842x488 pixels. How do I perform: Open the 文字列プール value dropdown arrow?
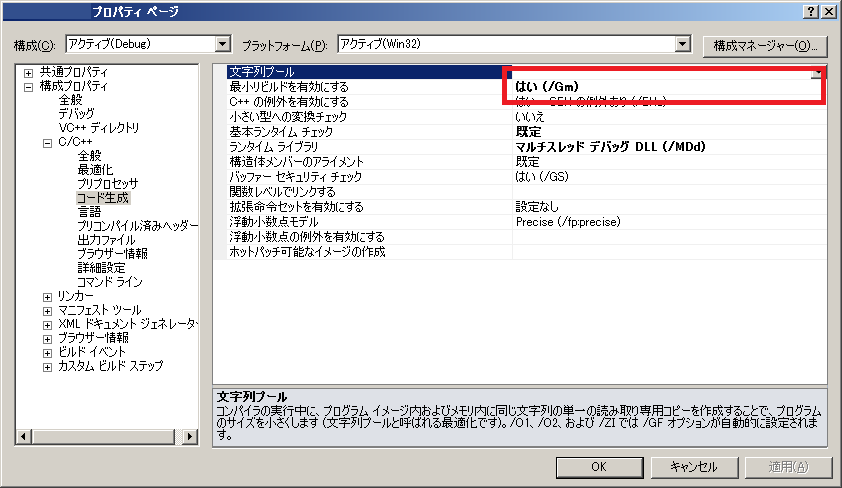tap(818, 72)
